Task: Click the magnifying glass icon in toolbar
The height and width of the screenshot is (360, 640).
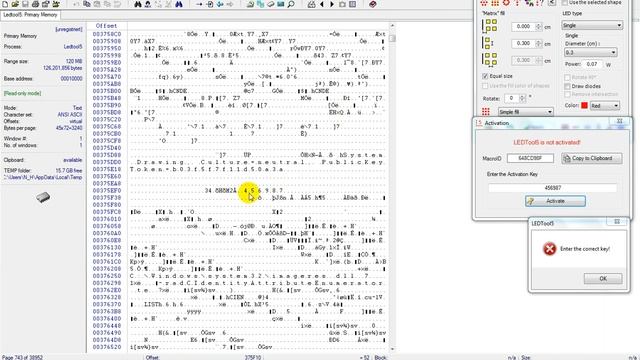Action: coord(291,4)
